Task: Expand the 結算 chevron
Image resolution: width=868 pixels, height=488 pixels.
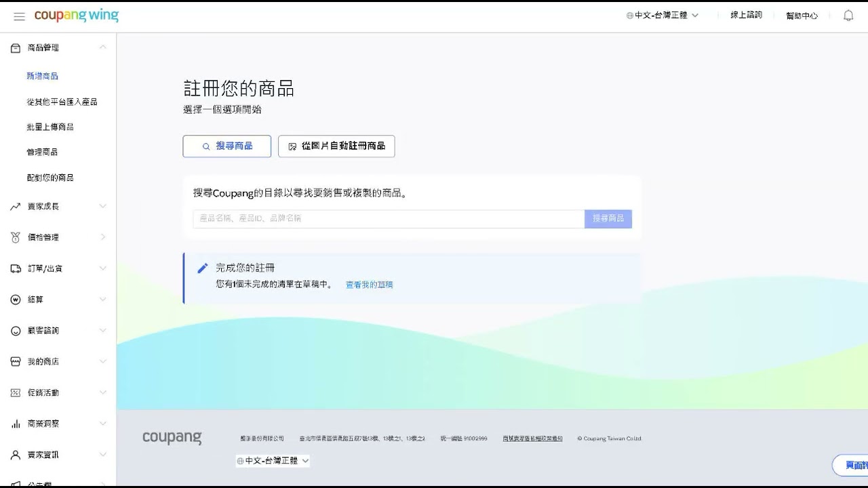Action: tap(103, 300)
